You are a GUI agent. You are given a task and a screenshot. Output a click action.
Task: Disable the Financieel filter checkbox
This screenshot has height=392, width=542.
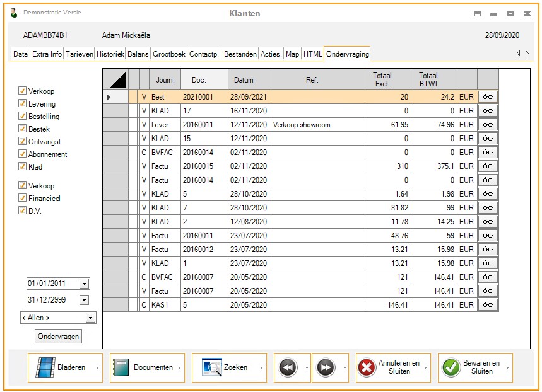(x=23, y=199)
